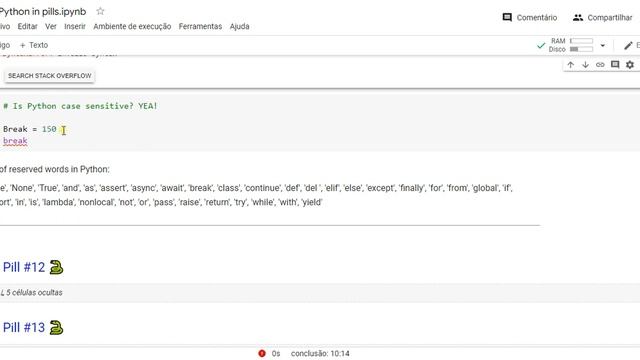Open the Ambiente de execução menu
This screenshot has width=640, height=360.
pyautogui.click(x=132, y=27)
